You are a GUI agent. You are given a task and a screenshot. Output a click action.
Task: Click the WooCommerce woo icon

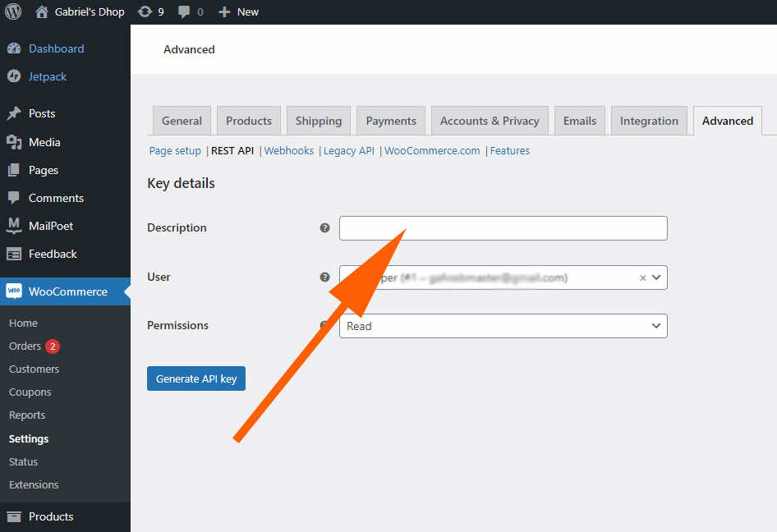(14, 291)
